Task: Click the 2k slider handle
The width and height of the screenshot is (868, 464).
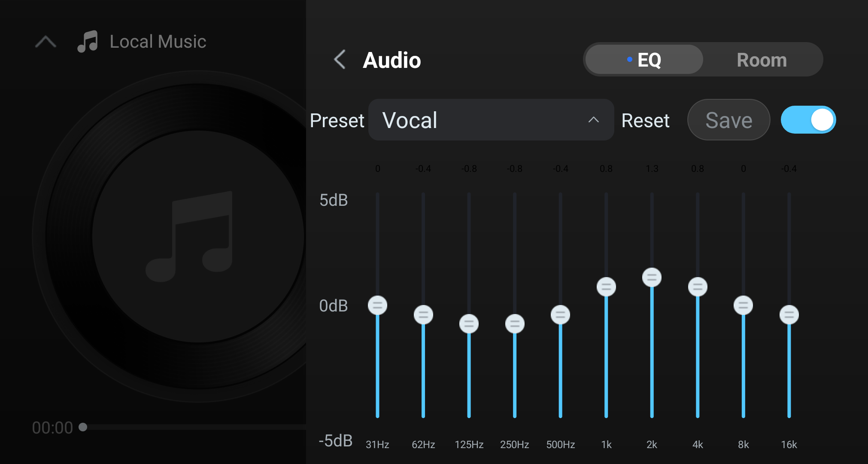Action: (x=652, y=278)
